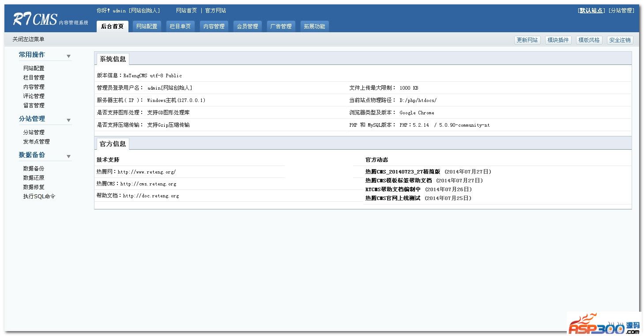Open the 拓展功能 tab
Image resolution: width=644 pixels, height=336 pixels.
(x=315, y=26)
